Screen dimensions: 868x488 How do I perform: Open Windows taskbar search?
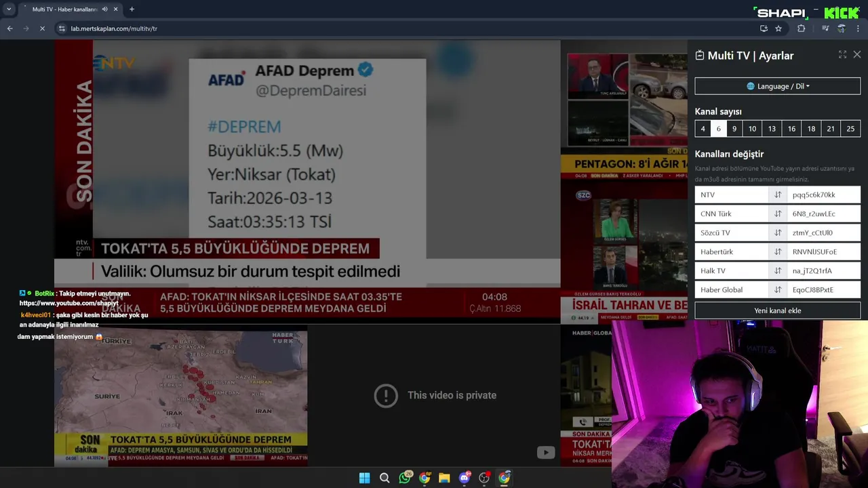click(384, 478)
